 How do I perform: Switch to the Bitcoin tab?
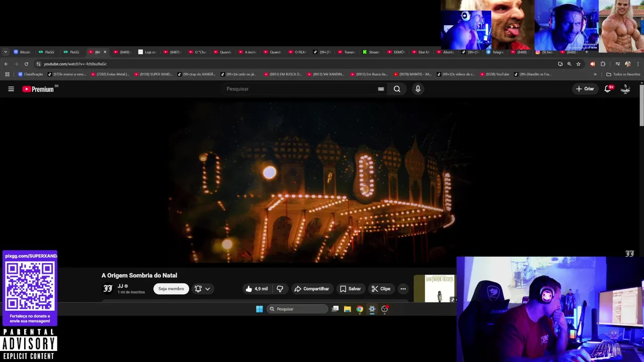click(23, 52)
